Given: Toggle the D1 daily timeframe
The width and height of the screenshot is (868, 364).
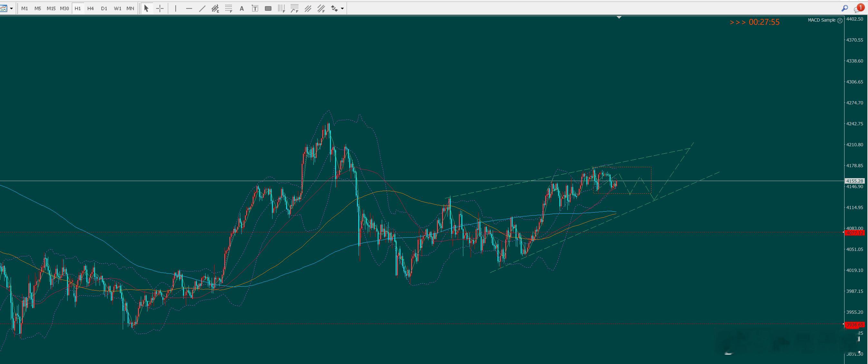Looking at the screenshot, I should pyautogui.click(x=104, y=8).
